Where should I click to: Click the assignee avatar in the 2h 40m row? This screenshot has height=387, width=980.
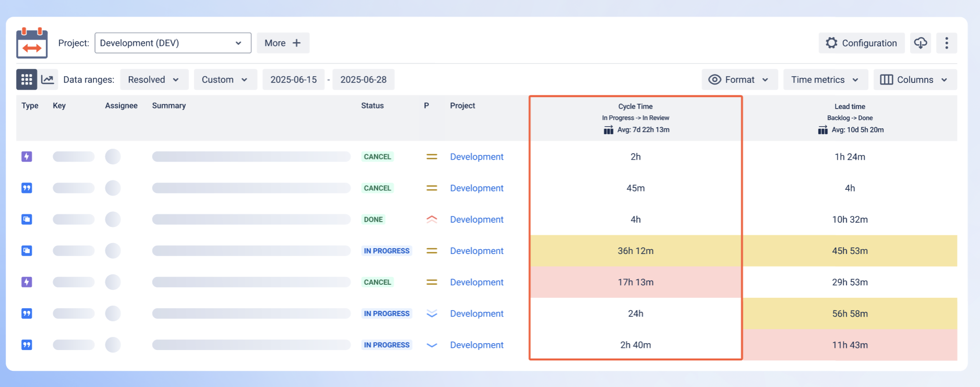(113, 344)
